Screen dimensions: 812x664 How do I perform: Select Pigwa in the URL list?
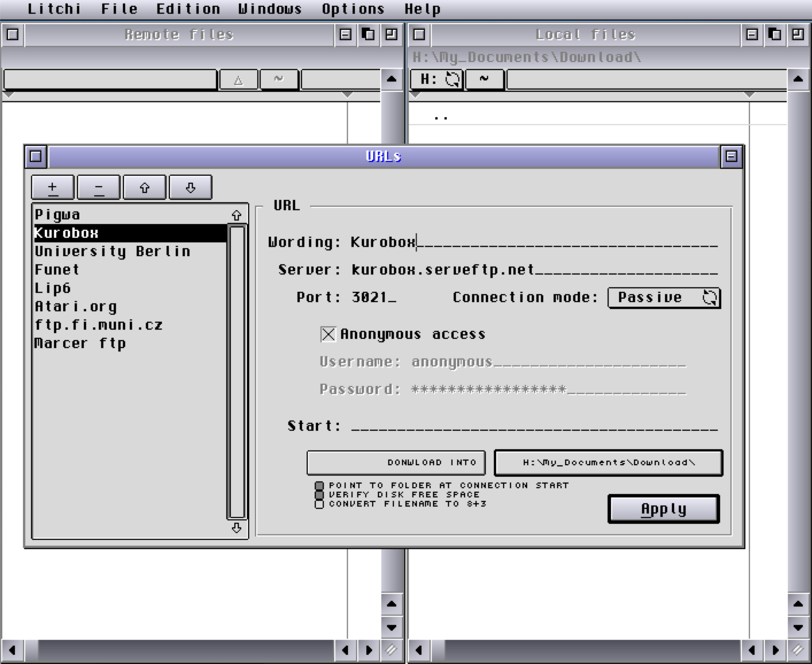[130, 215]
